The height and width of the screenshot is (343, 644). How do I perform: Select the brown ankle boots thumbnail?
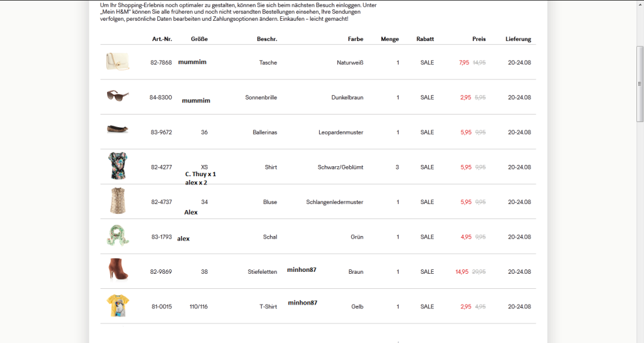[x=118, y=269]
